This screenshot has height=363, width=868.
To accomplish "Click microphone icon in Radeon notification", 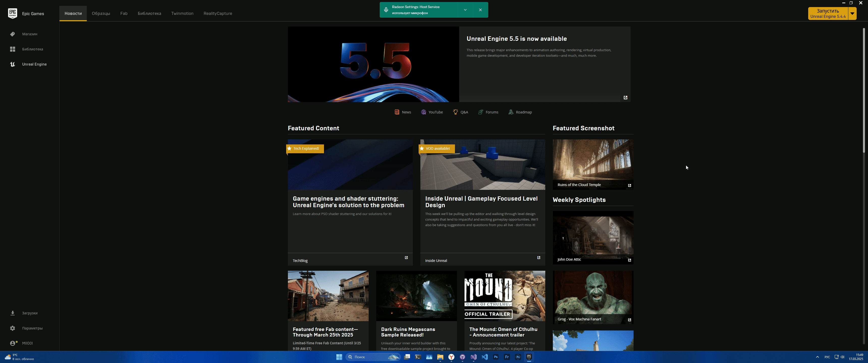I will click(386, 10).
